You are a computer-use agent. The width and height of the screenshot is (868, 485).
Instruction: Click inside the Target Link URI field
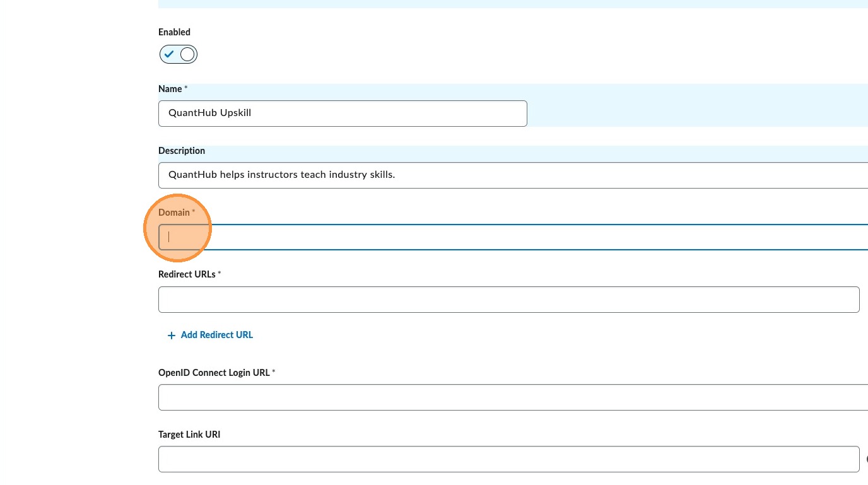click(508, 459)
